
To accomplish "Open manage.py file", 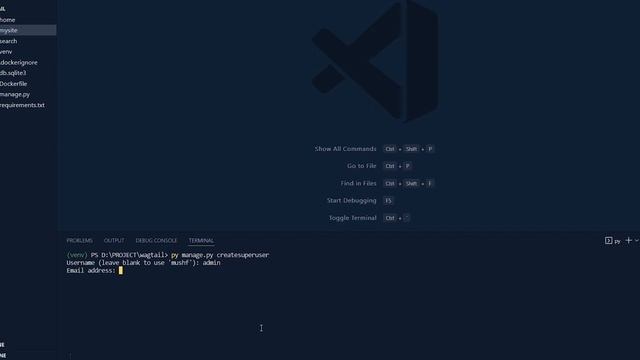I will click(x=15, y=94).
